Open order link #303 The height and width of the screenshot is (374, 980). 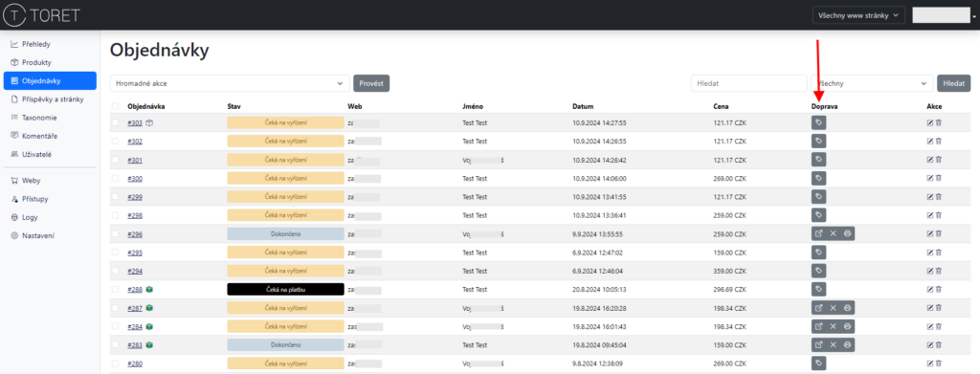point(135,123)
